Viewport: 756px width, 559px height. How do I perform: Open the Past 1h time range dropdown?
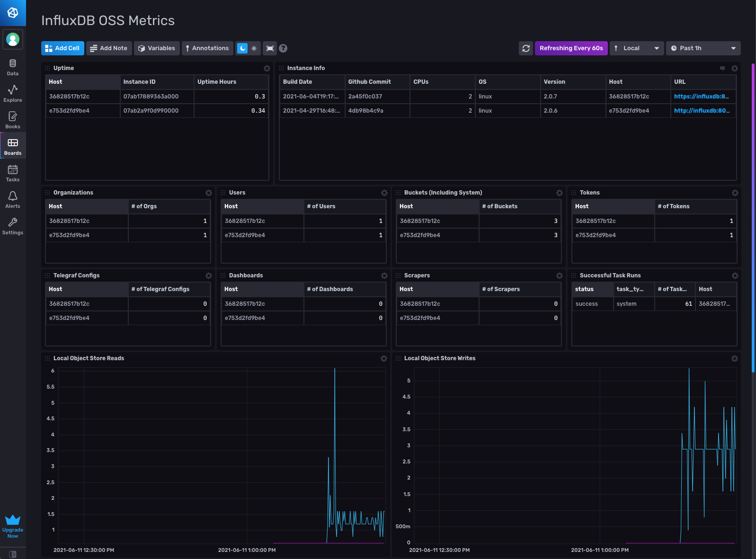point(703,48)
